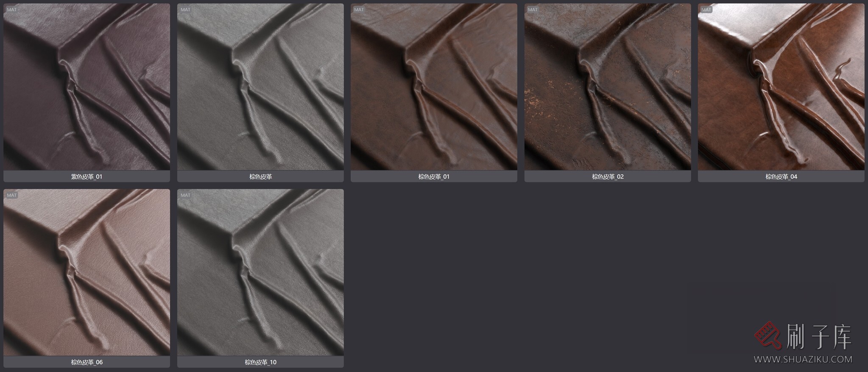Click MAT badge on 棕色皮革_02 thumbnail

(x=533, y=10)
